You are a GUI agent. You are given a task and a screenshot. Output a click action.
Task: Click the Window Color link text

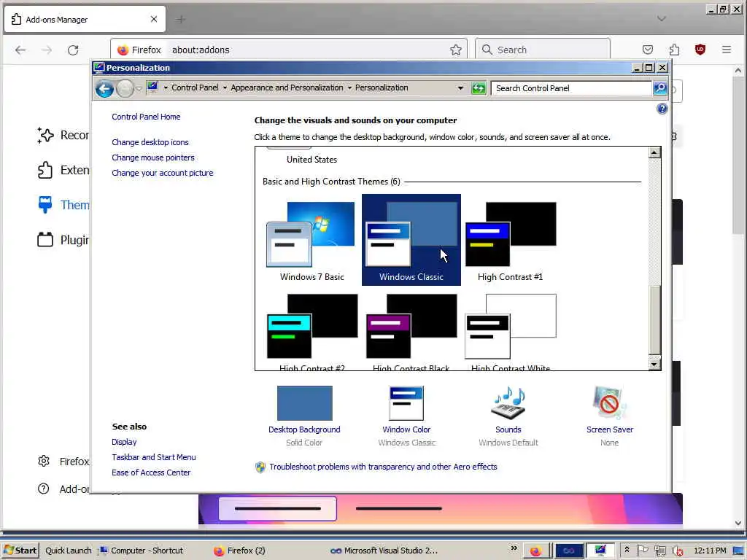point(406,429)
